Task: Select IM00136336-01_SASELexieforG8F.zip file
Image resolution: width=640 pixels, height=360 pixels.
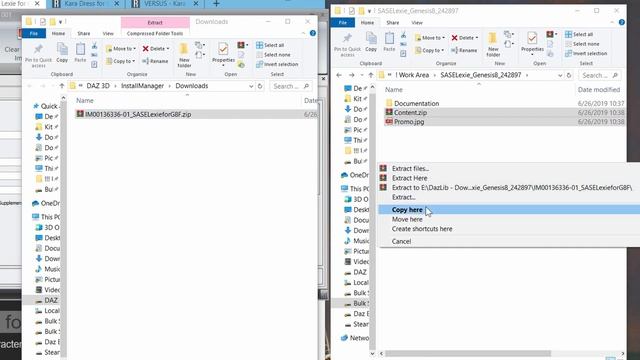Action: pos(138,115)
